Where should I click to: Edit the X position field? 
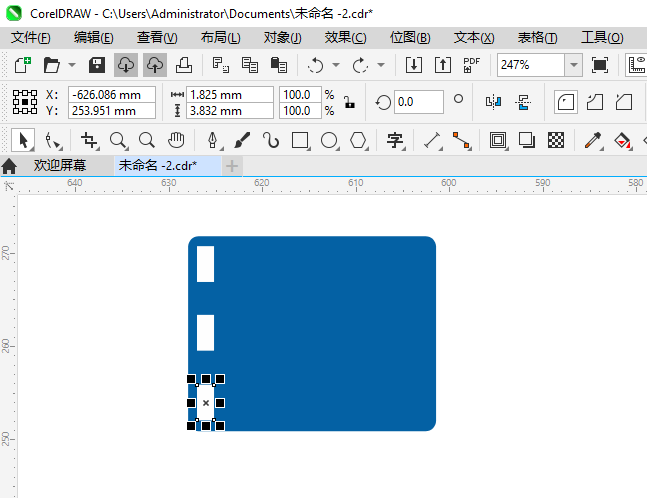pyautogui.click(x=111, y=94)
